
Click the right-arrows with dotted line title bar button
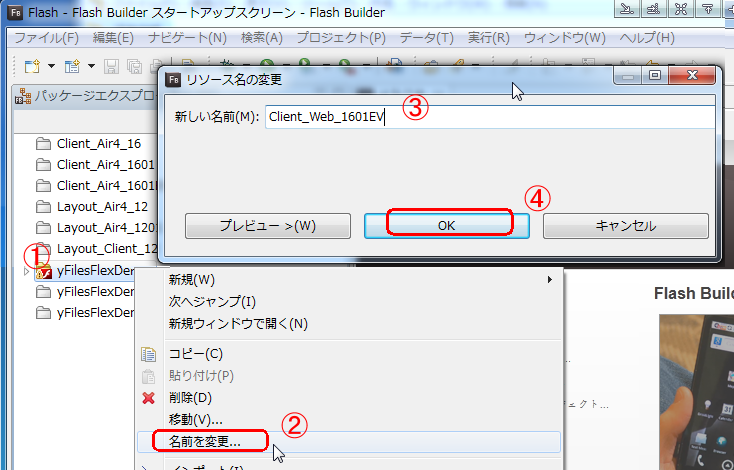(654, 8)
